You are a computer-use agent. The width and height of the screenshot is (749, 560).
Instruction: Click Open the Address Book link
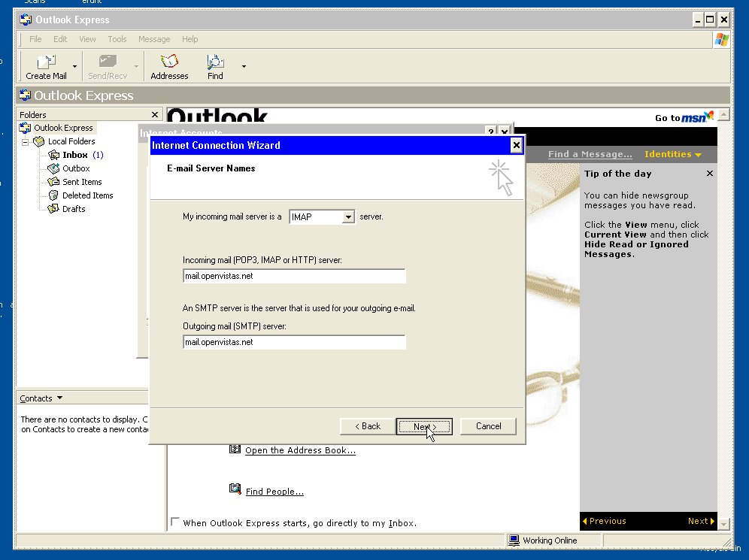pos(301,450)
